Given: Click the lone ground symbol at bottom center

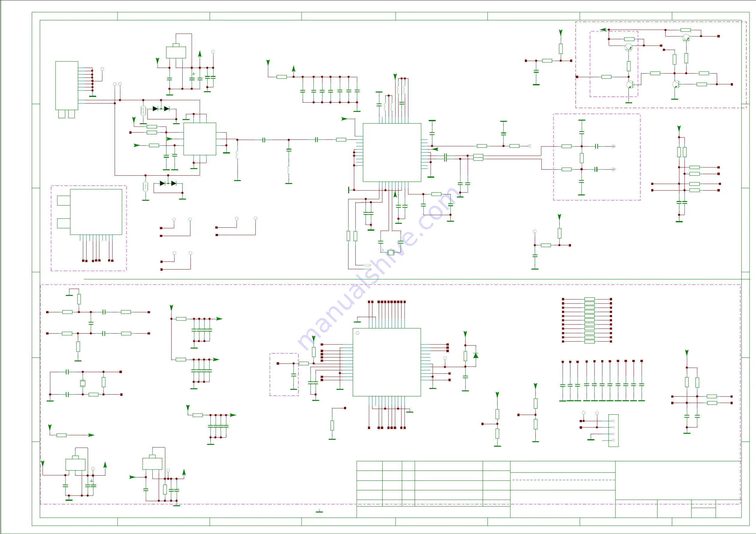Looking at the screenshot, I should [319, 511].
